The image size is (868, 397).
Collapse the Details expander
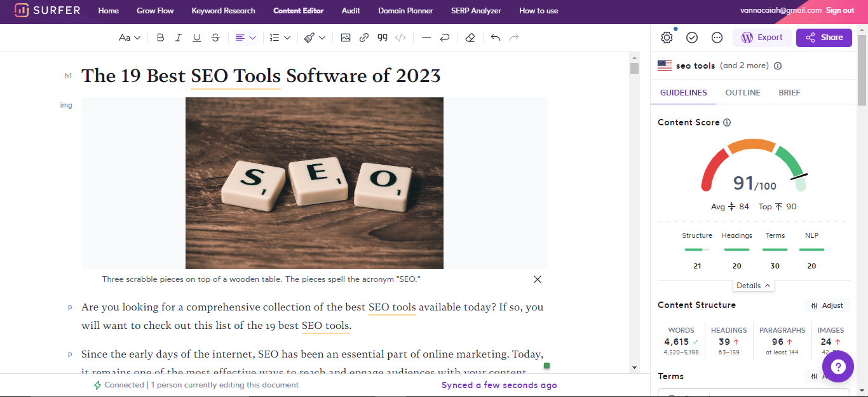[x=754, y=286]
